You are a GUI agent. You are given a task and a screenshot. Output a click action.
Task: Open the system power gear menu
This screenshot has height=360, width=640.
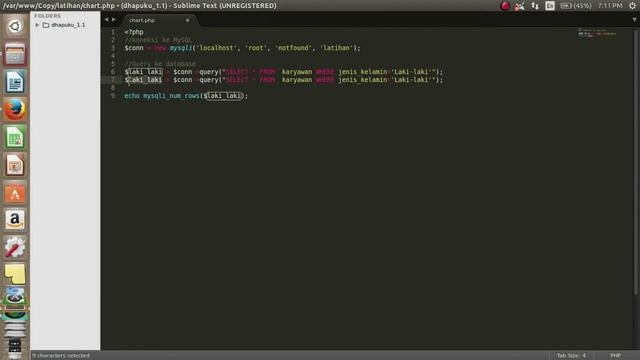click(x=632, y=6)
